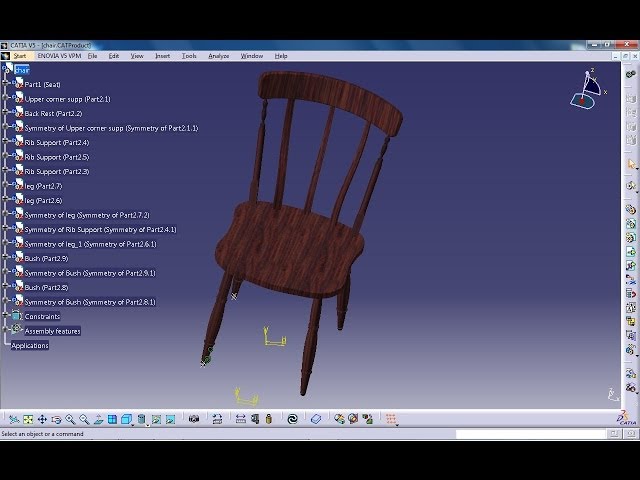Click the Fit All In icon
Image resolution: width=640 pixels, height=480 pixels.
click(x=28, y=419)
